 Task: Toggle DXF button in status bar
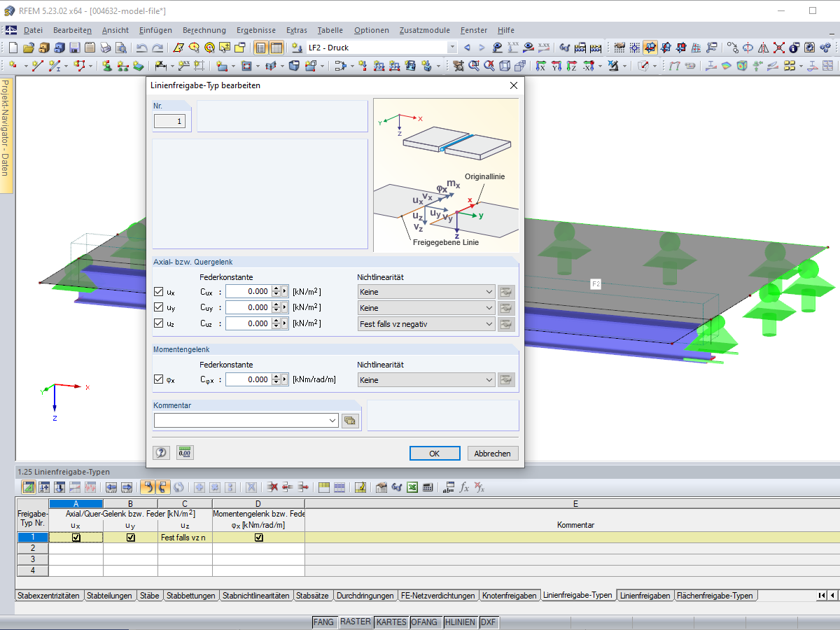pyautogui.click(x=488, y=622)
